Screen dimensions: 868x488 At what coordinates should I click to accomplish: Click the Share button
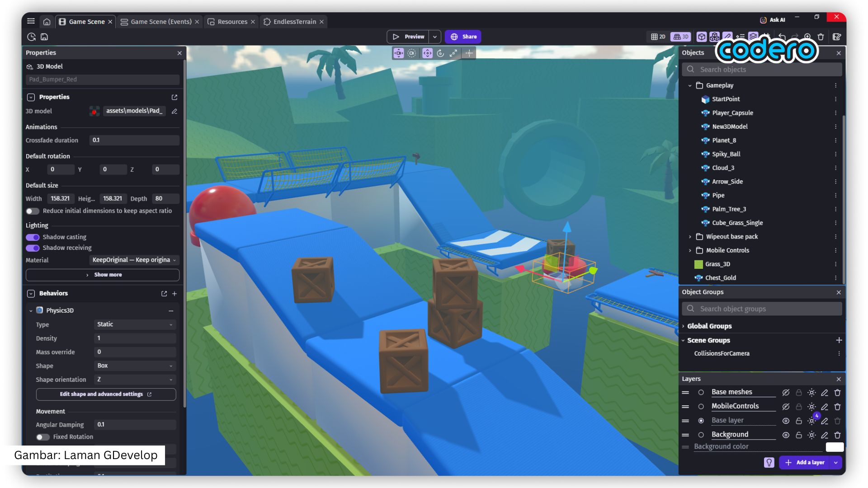[x=463, y=37]
